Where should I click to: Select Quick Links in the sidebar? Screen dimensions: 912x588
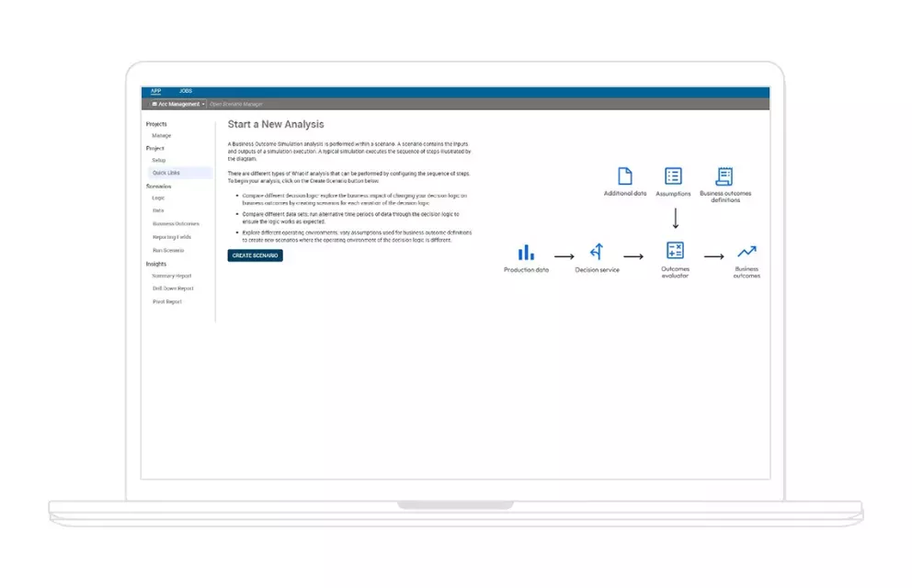coord(165,172)
